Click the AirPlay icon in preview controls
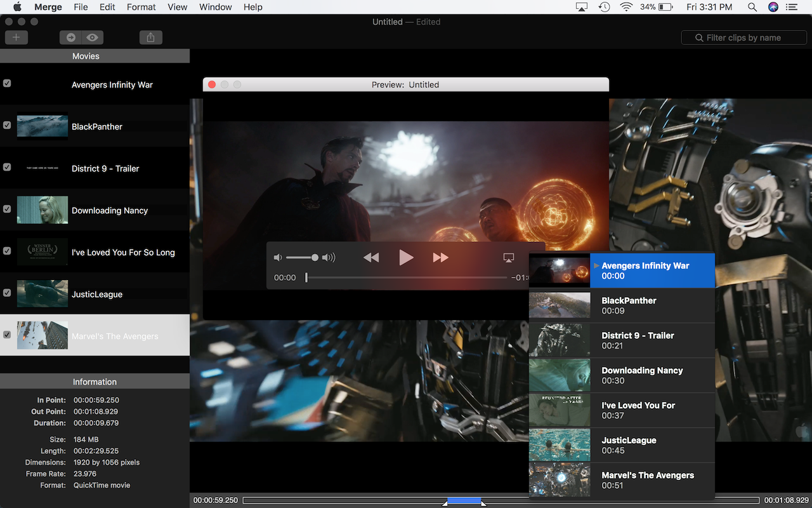 pyautogui.click(x=508, y=257)
